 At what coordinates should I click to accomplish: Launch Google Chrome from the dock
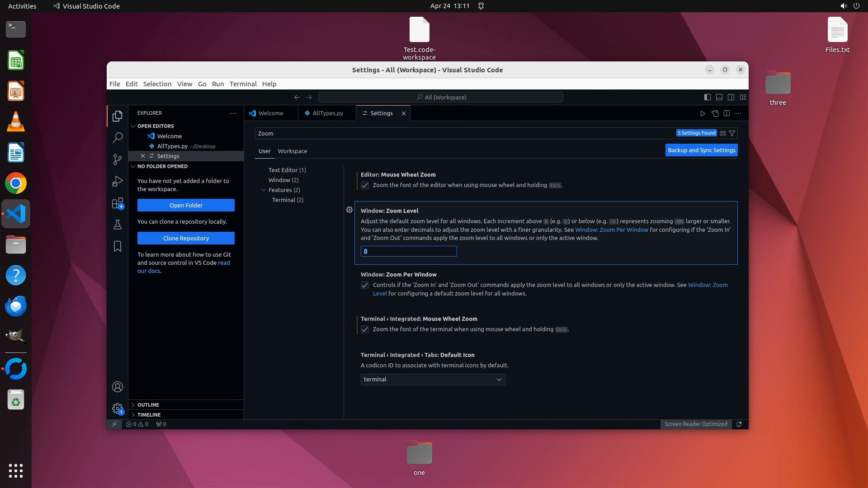16,183
